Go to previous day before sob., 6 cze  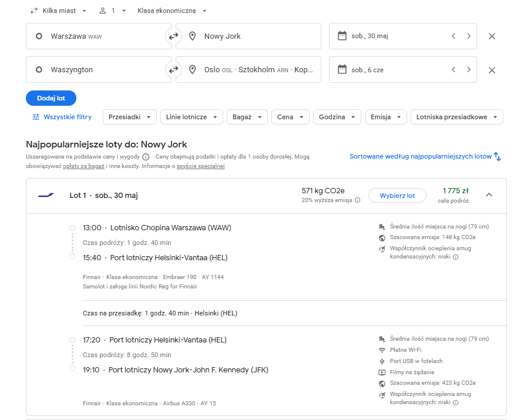(453, 69)
